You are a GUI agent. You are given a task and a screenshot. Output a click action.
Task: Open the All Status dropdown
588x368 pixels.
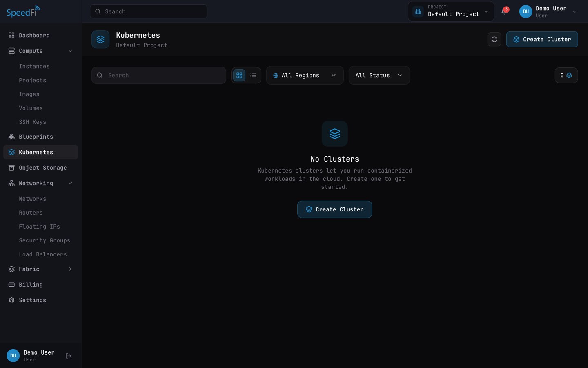(x=379, y=75)
